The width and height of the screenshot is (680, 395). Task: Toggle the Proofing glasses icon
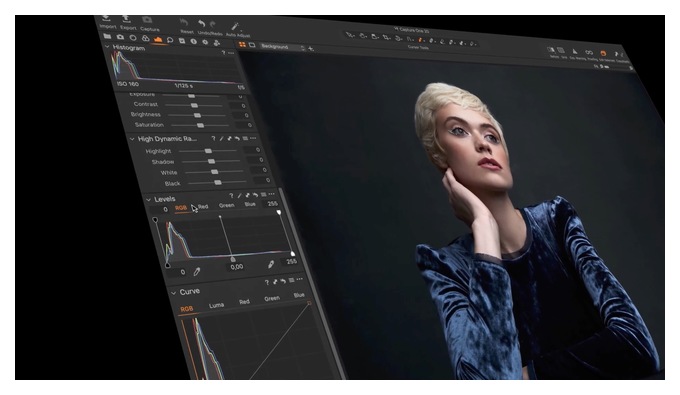pos(589,52)
